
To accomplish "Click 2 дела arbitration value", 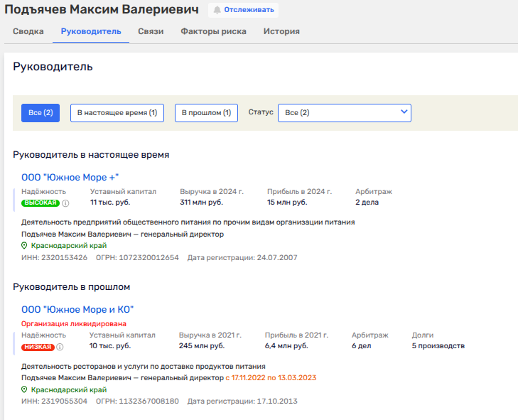I will pyautogui.click(x=367, y=203).
